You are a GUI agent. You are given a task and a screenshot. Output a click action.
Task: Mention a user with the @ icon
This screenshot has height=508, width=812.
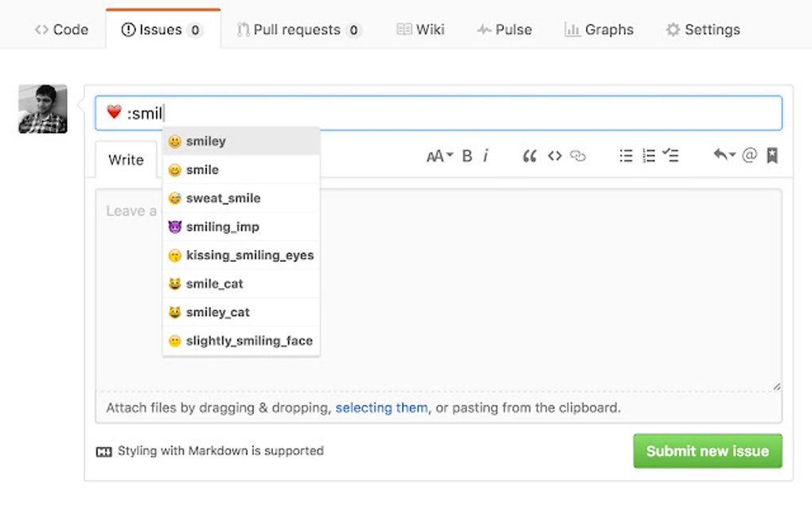pos(748,156)
